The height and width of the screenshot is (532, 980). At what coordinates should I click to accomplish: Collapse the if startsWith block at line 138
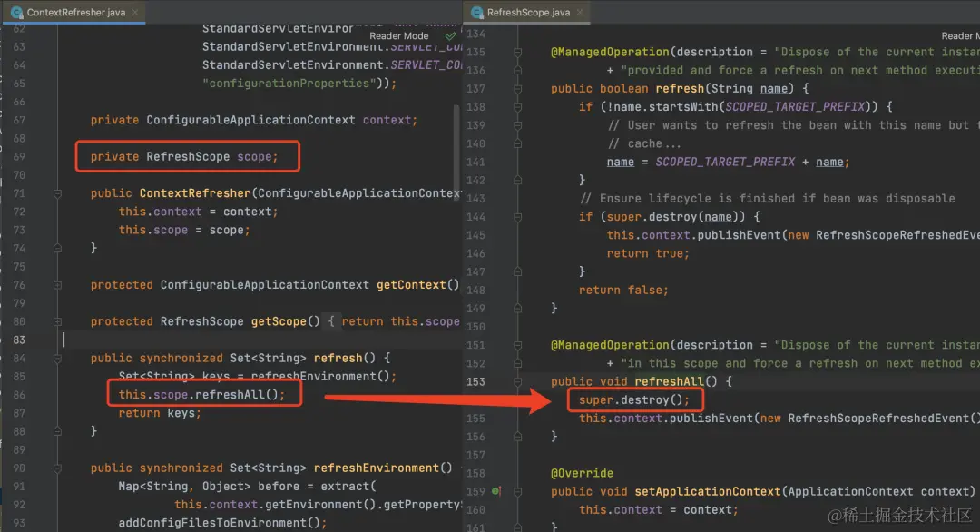[x=517, y=107]
